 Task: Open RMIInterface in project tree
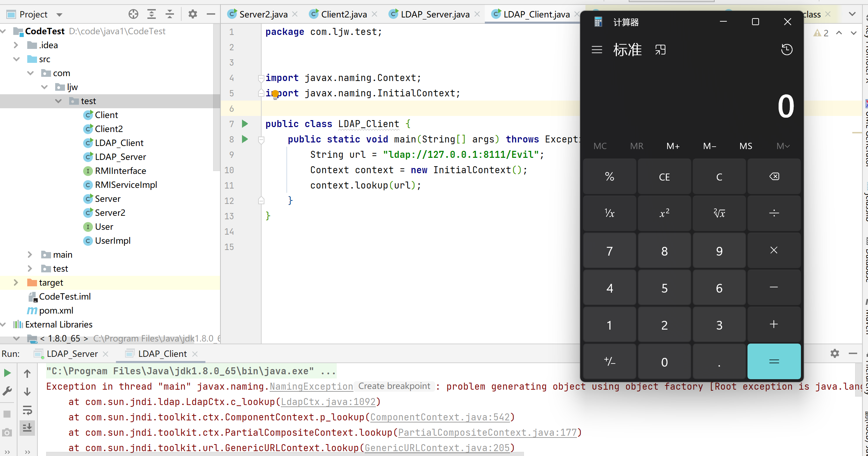(121, 171)
